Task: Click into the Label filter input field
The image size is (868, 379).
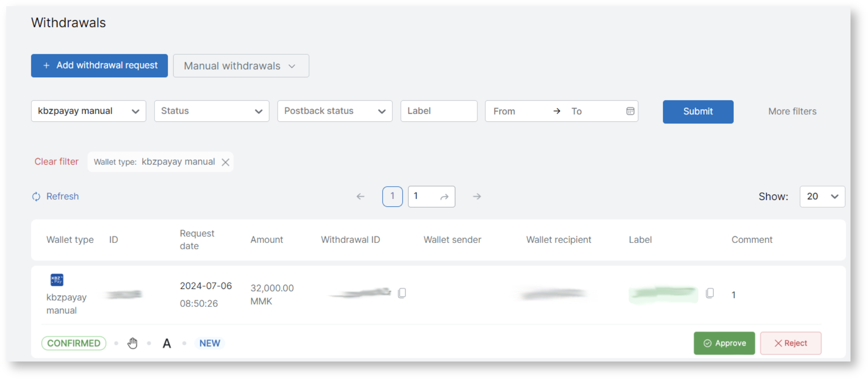Action: [439, 111]
